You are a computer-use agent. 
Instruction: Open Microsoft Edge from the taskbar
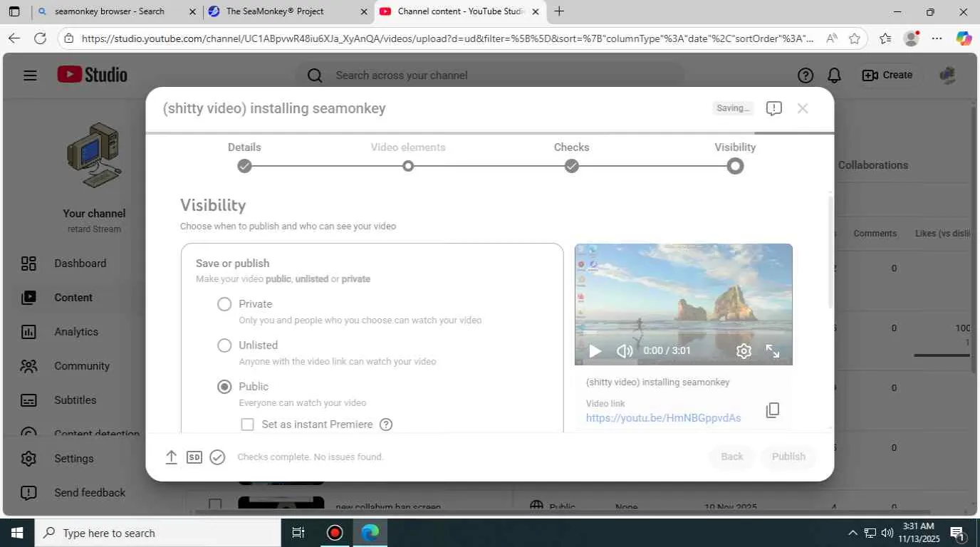point(370,533)
